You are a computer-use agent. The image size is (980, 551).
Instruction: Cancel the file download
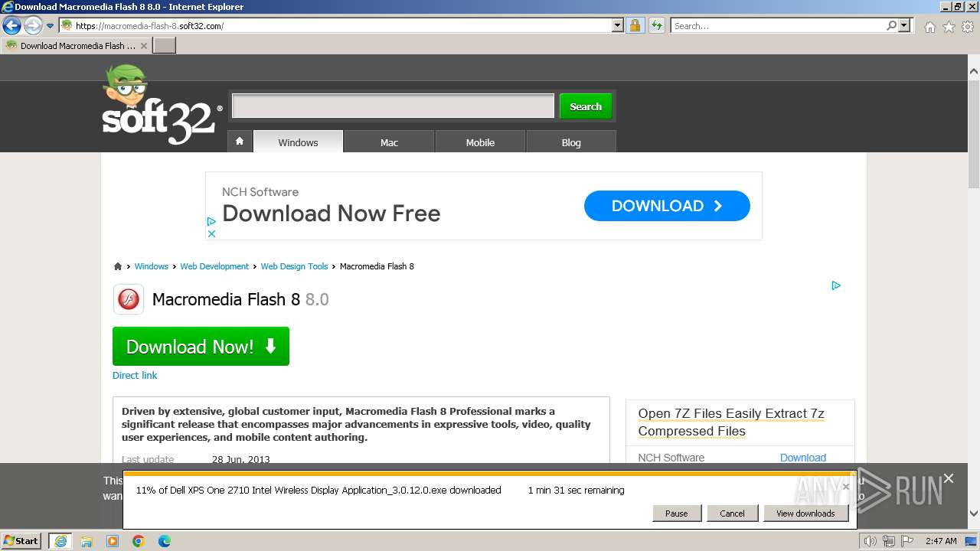pyautogui.click(x=732, y=514)
